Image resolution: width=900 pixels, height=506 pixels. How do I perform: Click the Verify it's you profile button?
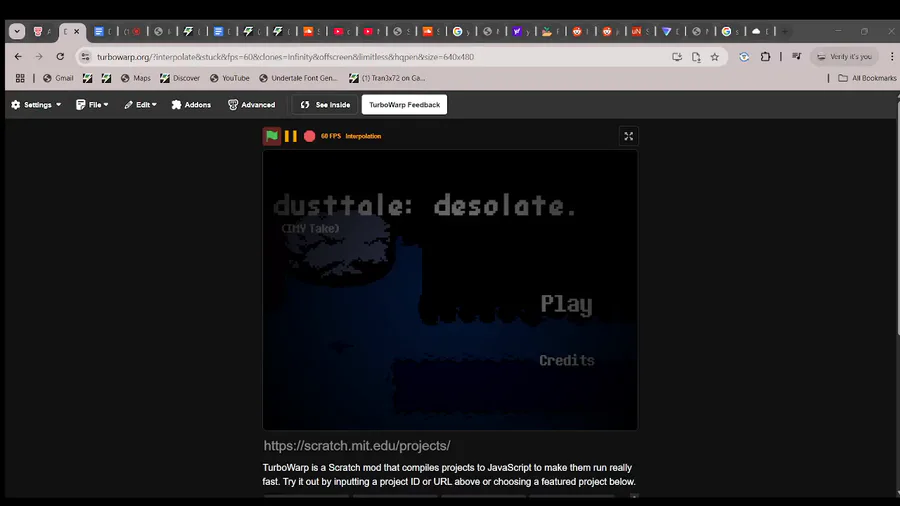click(844, 57)
